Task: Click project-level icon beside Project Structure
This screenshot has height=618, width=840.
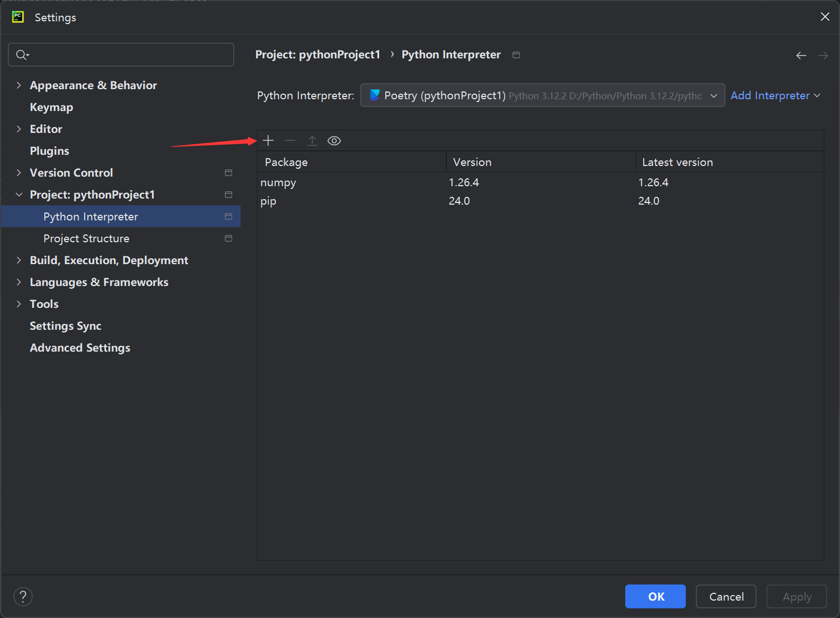Action: tap(228, 238)
